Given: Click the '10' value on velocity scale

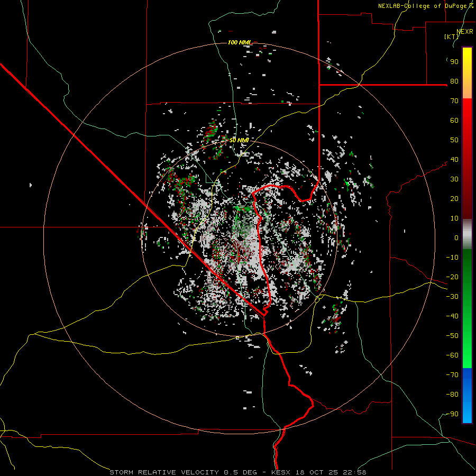Looking at the screenshot, I should pos(454,218).
